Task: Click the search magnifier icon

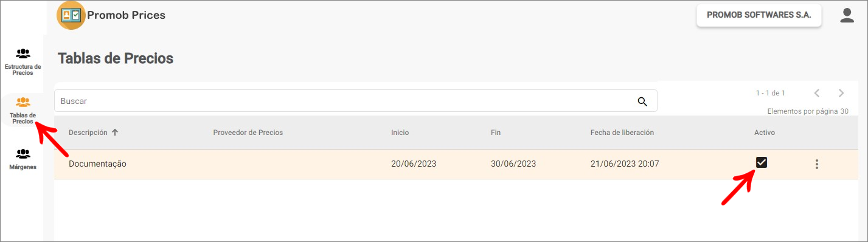Action: pyautogui.click(x=642, y=102)
